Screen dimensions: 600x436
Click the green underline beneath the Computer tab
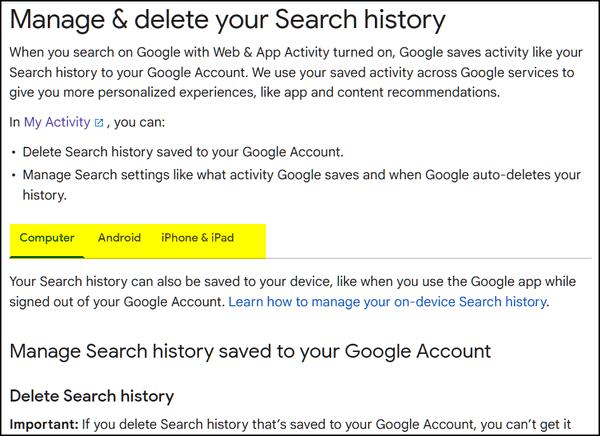tap(47, 257)
